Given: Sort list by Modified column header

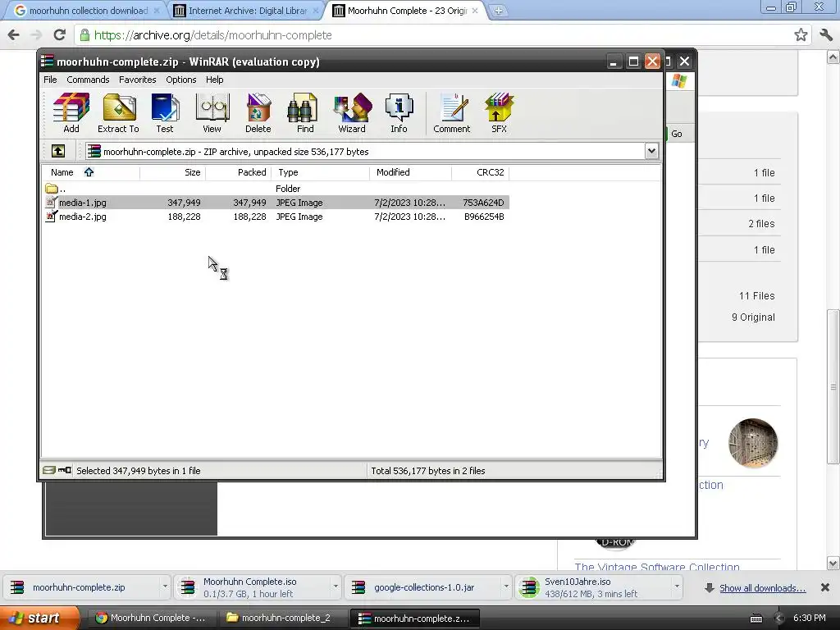Looking at the screenshot, I should point(410,172).
